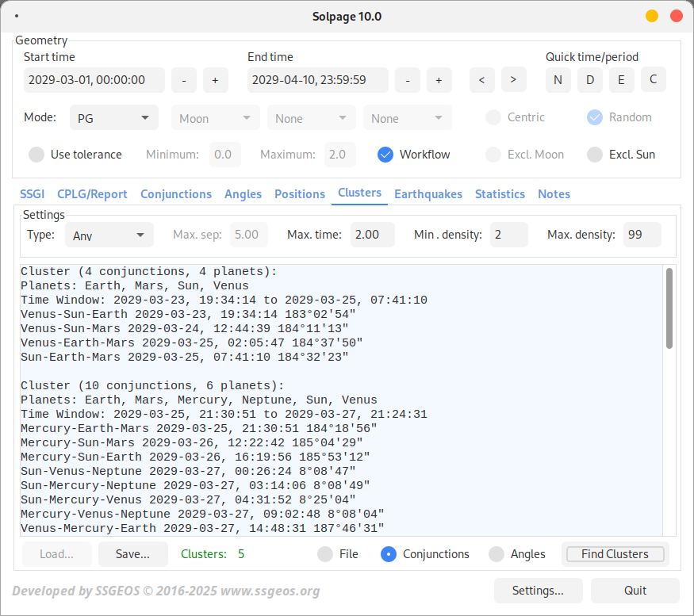Switch to the SSGI tab
Viewport: 694px width, 616px height.
point(33,194)
